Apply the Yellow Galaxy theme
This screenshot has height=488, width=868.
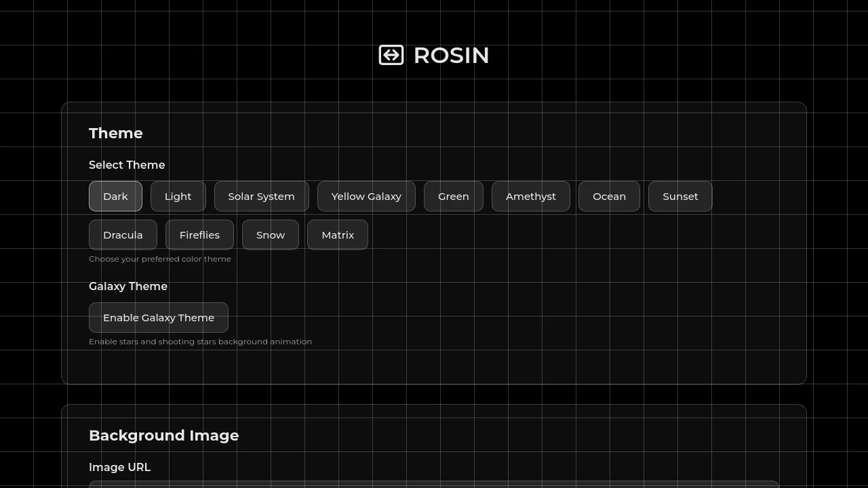pyautogui.click(x=366, y=197)
